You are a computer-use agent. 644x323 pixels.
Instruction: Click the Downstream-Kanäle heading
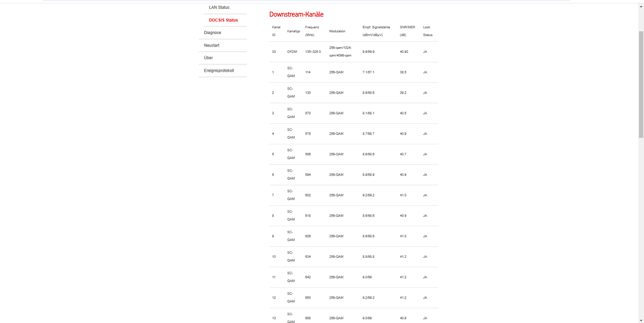pyautogui.click(x=296, y=14)
